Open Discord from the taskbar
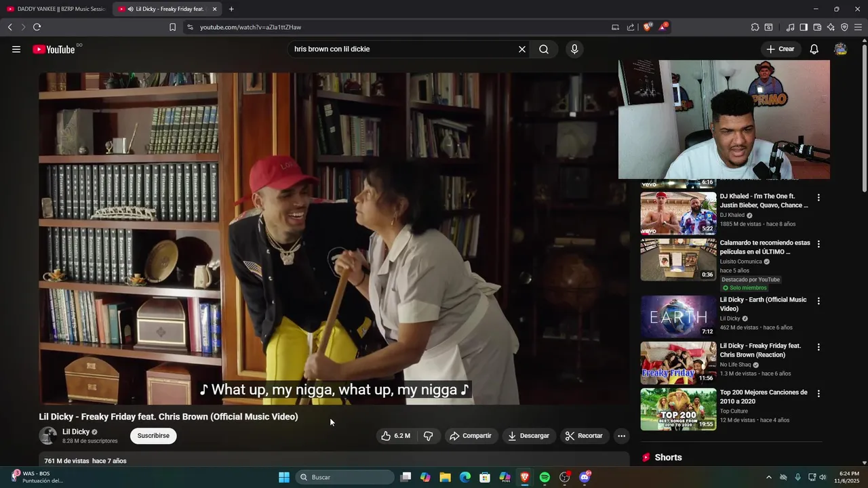 (585, 477)
